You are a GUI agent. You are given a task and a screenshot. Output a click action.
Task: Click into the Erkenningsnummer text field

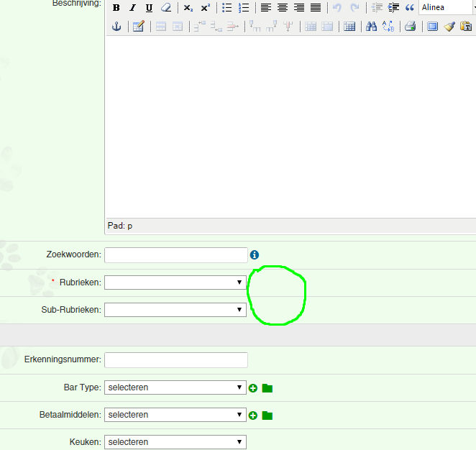point(176,359)
